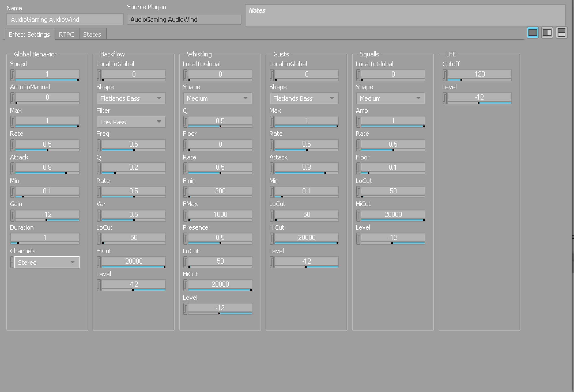
Task: Open the Backflow Shape dropdown
Action: pyautogui.click(x=131, y=98)
